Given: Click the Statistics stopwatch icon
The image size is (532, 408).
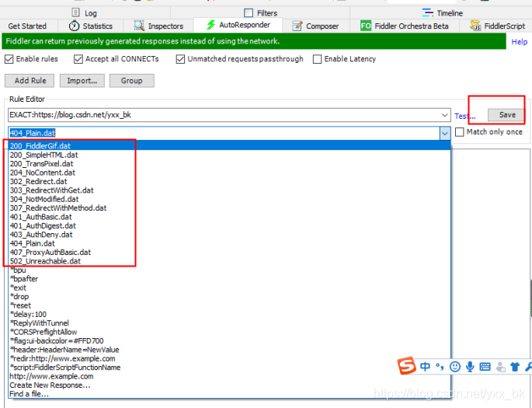Looking at the screenshot, I should coord(74,26).
